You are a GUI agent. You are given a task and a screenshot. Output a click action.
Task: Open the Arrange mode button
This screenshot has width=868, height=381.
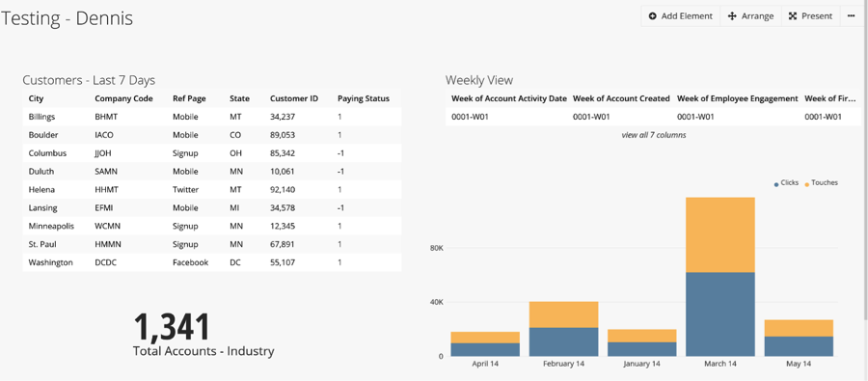pyautogui.click(x=750, y=16)
